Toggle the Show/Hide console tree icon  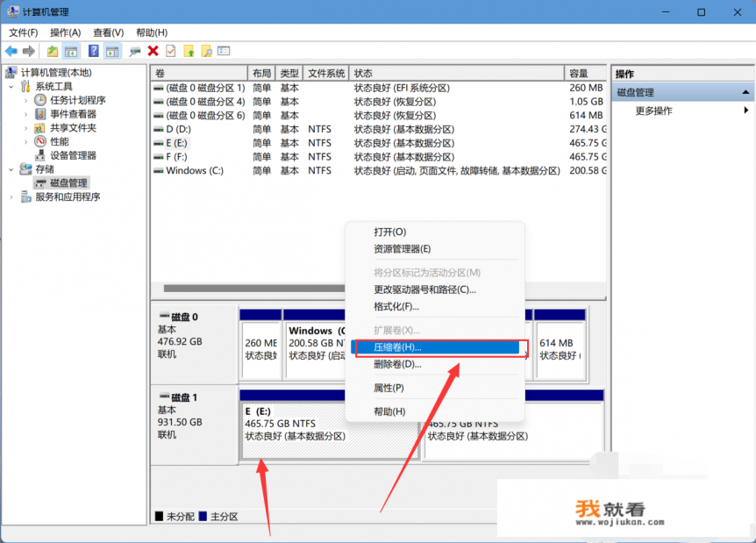tap(71, 51)
